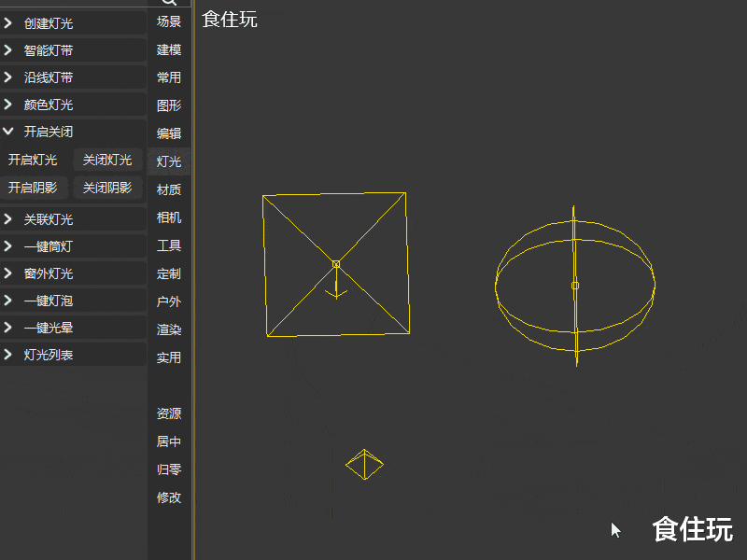Click the 居中 sidebar item
Screen dimensions: 747x560
(169, 441)
